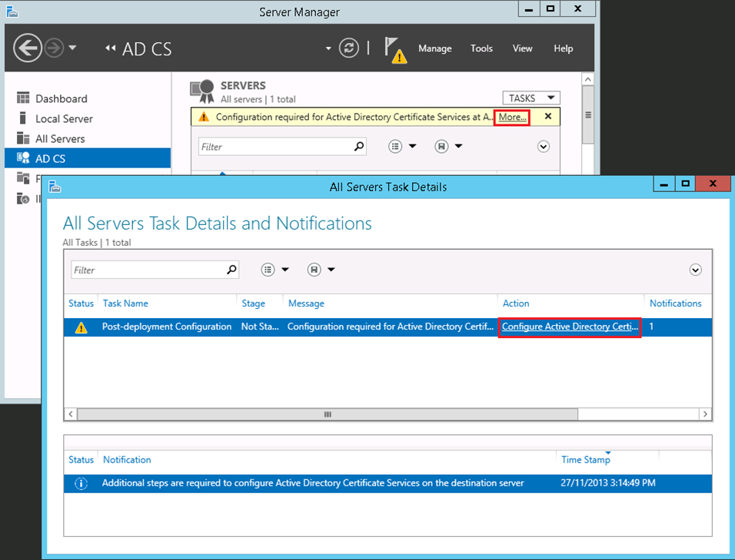
Task: Sort by Notification column header
Action: [x=127, y=460]
